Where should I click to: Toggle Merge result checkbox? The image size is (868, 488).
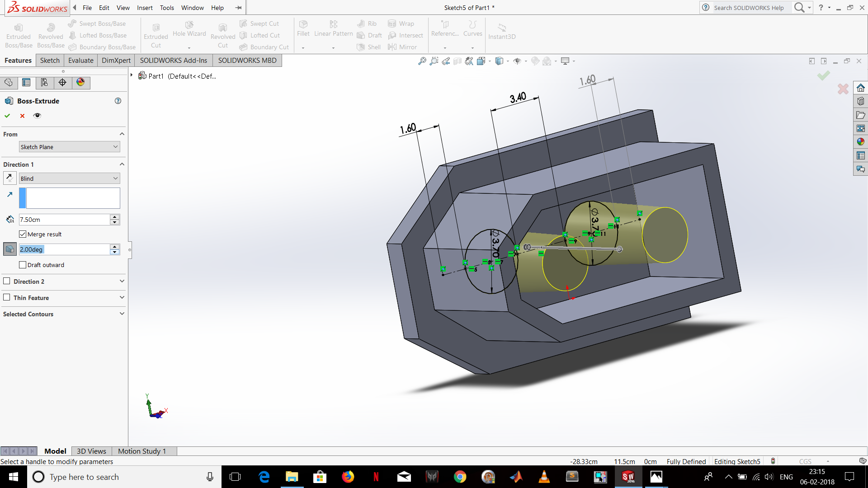(23, 234)
